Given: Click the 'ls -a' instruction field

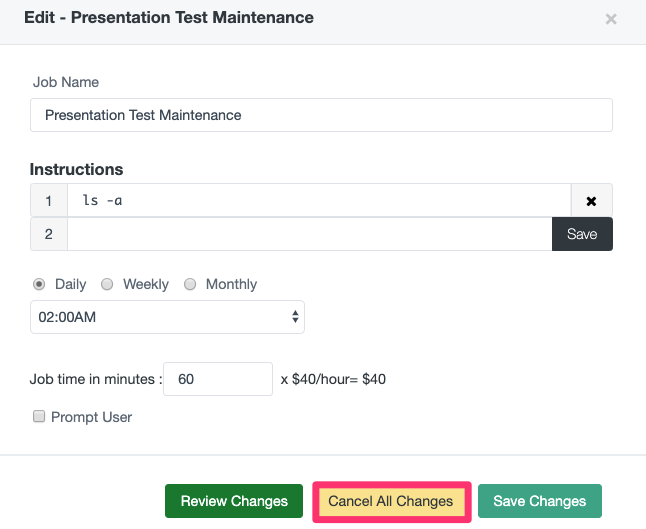Looking at the screenshot, I should (x=318, y=201).
